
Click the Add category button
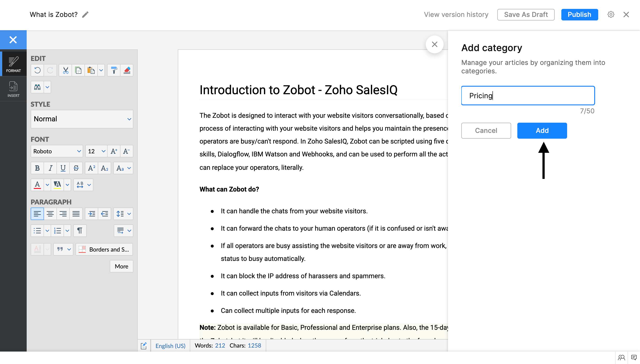(x=542, y=130)
